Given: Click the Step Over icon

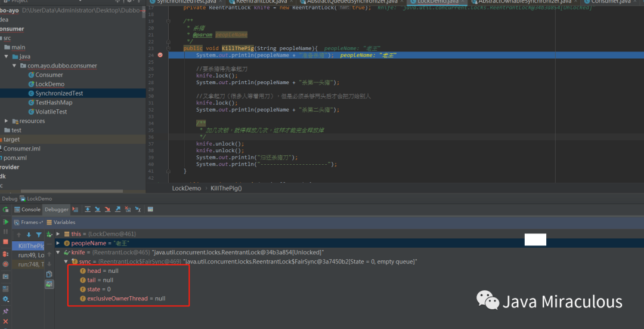Looking at the screenshot, I should click(x=88, y=210).
